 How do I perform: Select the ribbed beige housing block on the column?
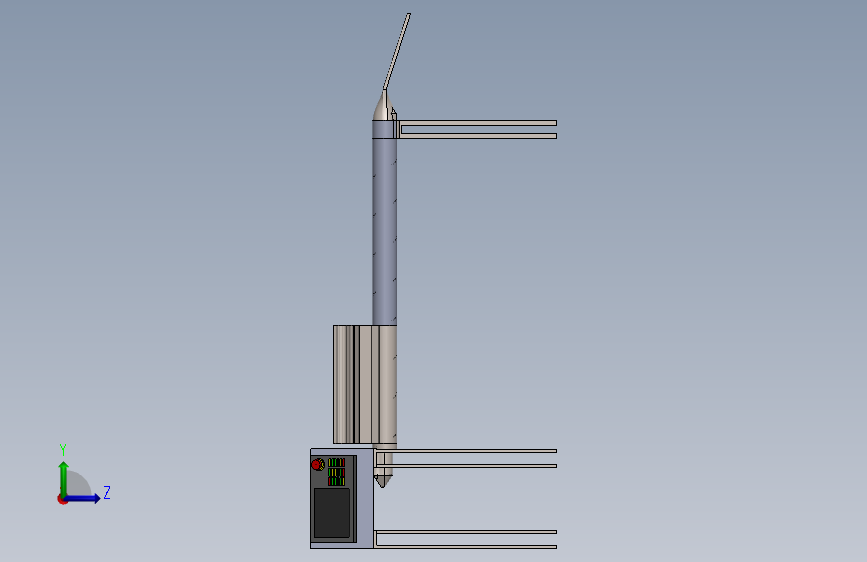tap(365, 384)
